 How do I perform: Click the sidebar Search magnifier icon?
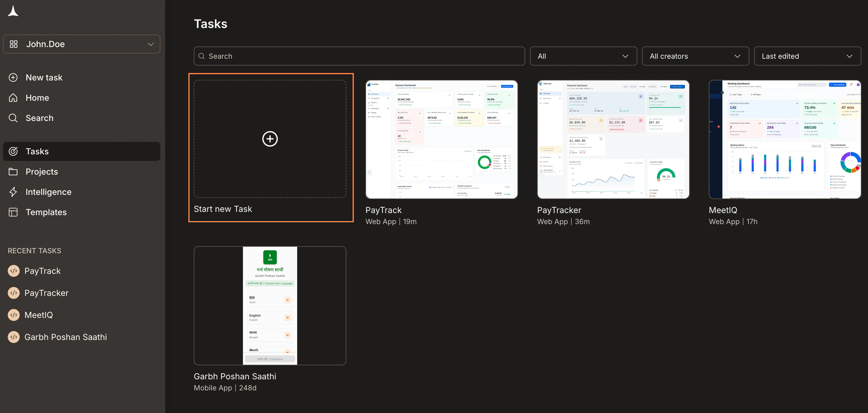point(13,118)
